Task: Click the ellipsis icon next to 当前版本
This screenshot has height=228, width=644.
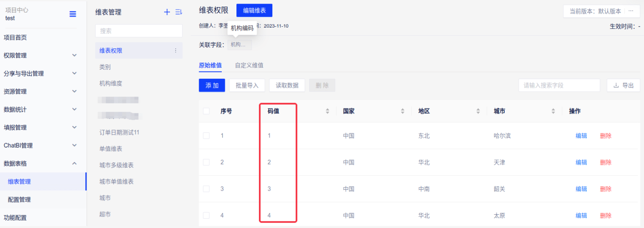Action: tap(631, 11)
